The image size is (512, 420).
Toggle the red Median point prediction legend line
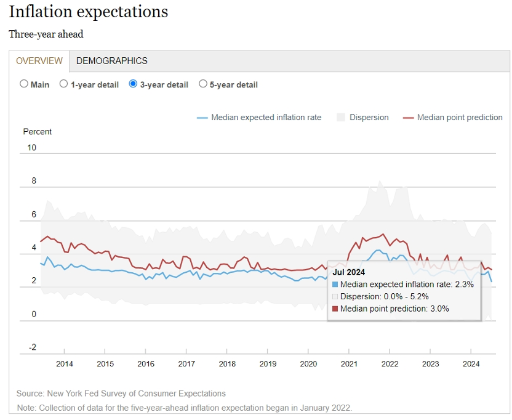pyautogui.click(x=408, y=118)
